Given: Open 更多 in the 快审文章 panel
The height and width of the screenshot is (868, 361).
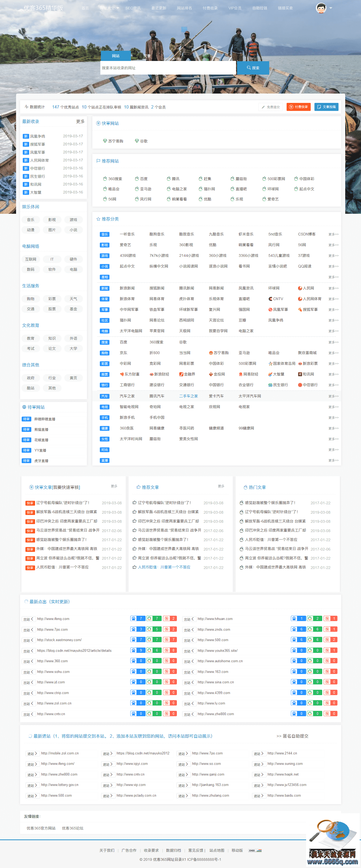Looking at the screenshot, I should click(114, 486).
